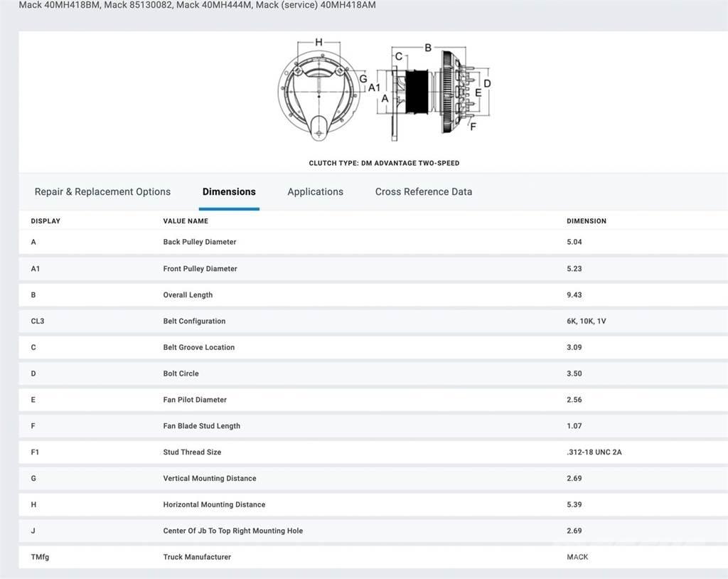Select the Dimensions tab
Viewport: 728px width, 579px height.
(229, 192)
